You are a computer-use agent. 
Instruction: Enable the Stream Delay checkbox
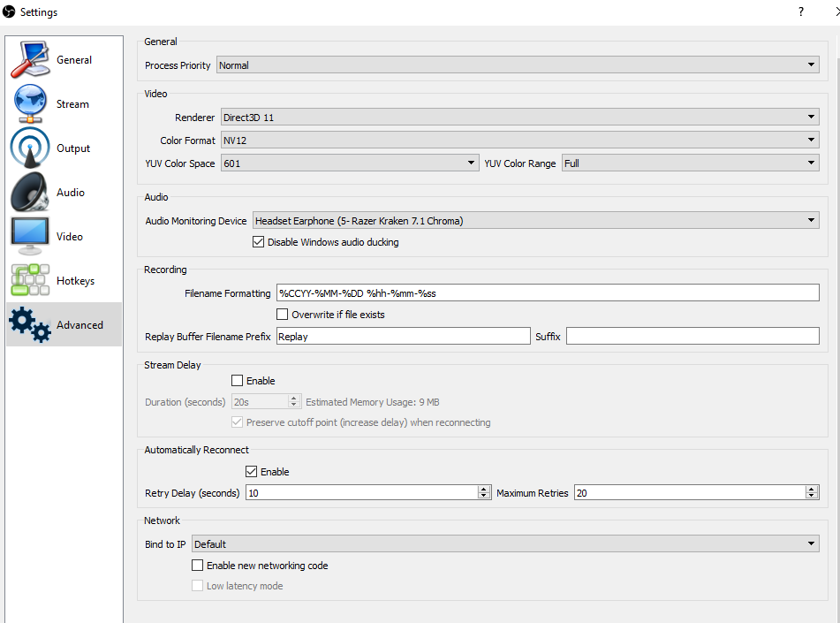[238, 381]
